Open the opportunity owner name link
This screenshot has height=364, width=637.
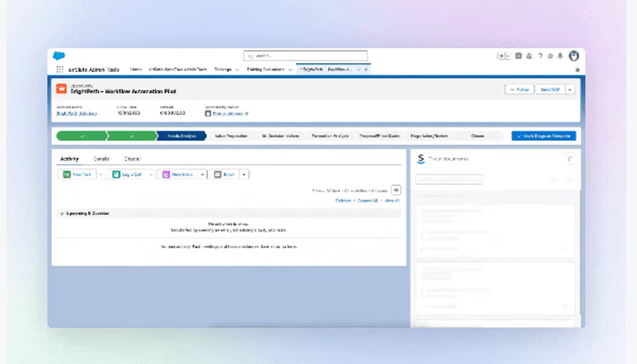pos(228,114)
